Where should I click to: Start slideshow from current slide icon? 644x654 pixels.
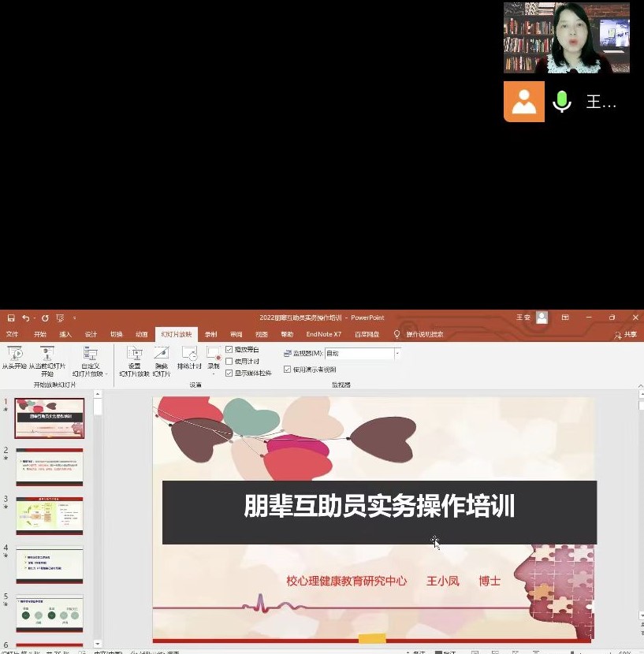coord(47,355)
